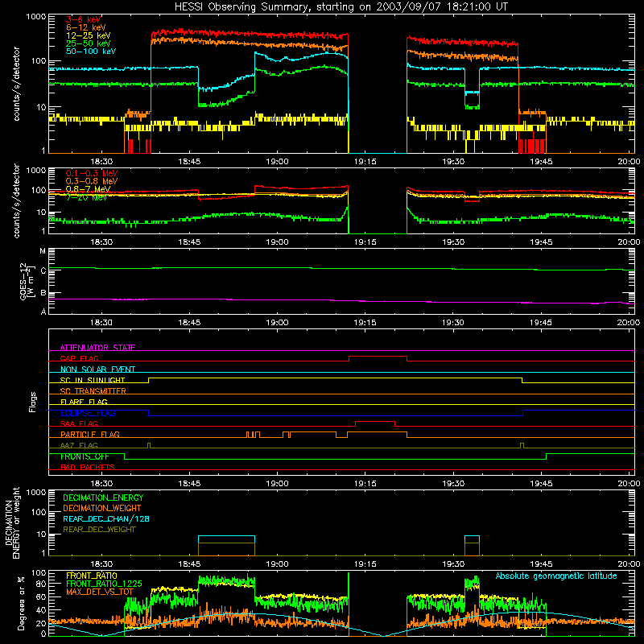Click the 'Flags' vertical axis title
Screen dimensions: 644x644
coord(32,402)
